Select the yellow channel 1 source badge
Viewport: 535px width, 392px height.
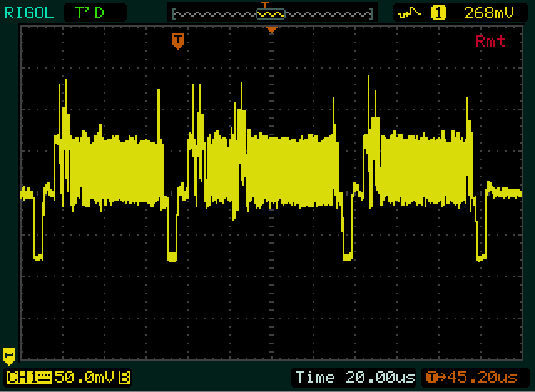coord(438,13)
